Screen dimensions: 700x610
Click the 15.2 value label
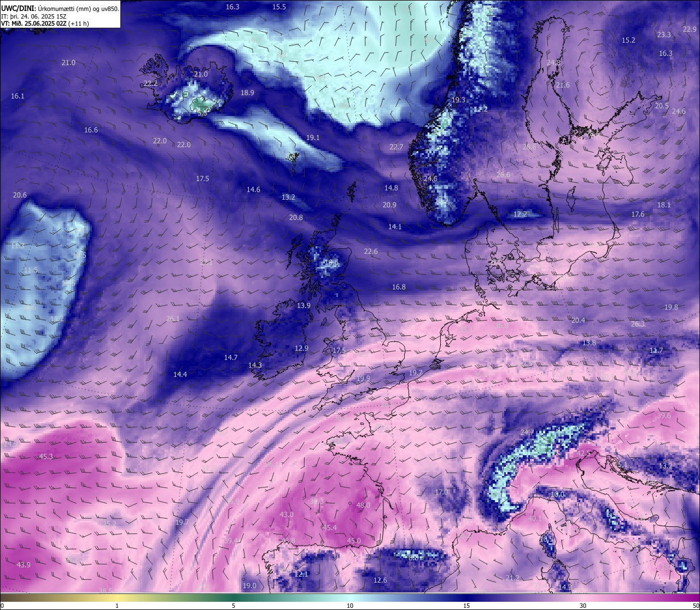tap(628, 40)
